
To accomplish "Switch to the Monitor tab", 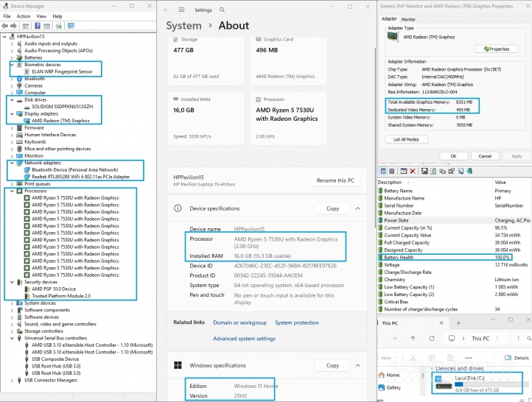I will [408, 19].
